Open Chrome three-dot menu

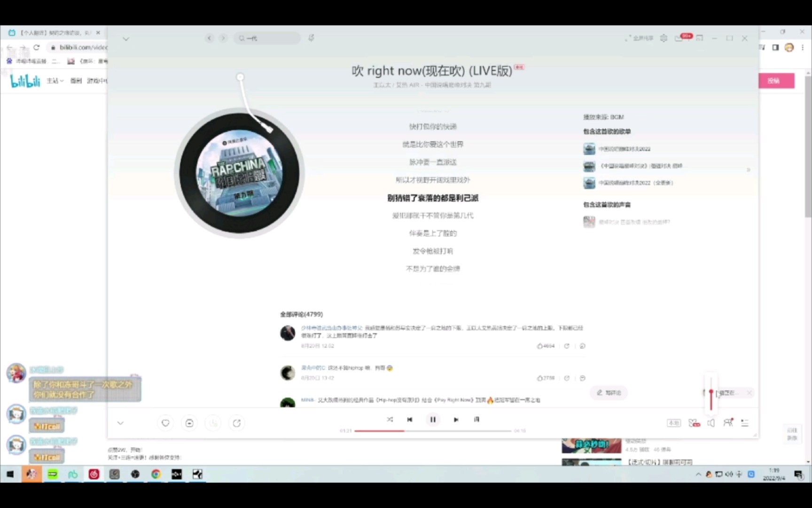(x=803, y=47)
